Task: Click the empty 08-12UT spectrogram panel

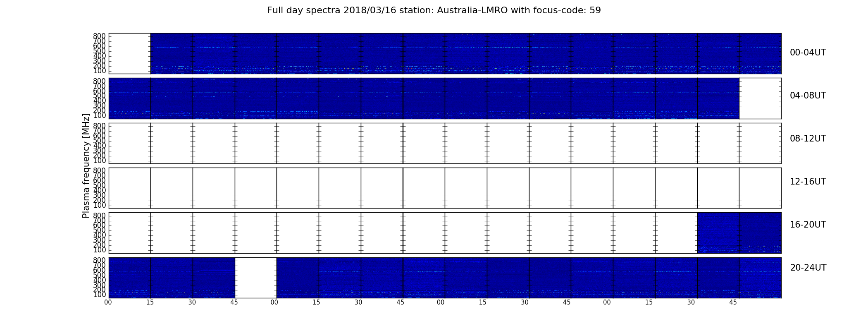Action: click(445, 143)
